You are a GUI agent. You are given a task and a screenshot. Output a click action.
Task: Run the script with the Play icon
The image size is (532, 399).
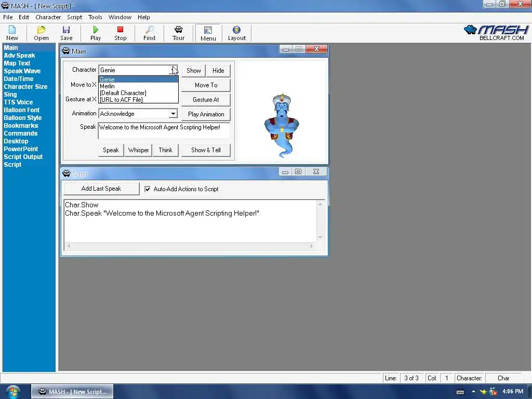click(x=96, y=33)
